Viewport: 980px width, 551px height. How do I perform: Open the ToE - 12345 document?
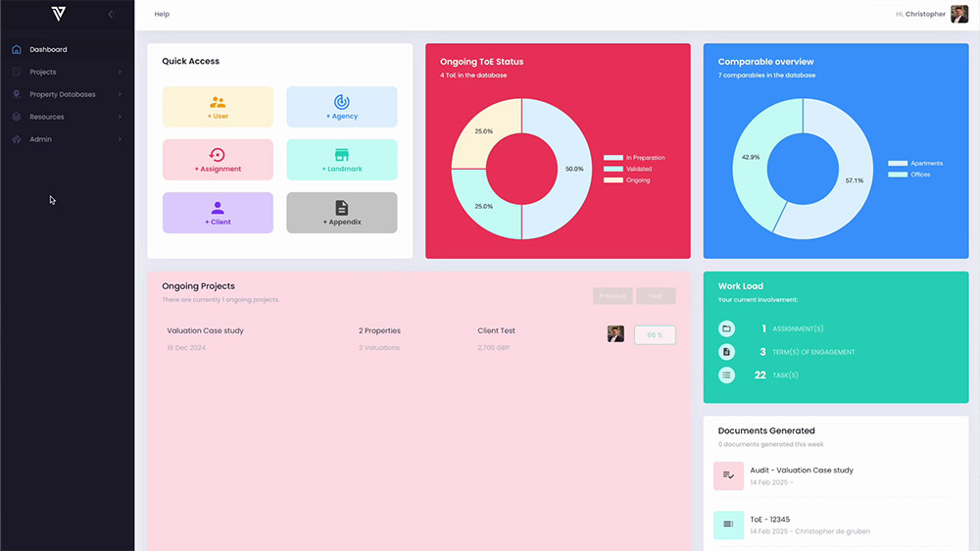click(x=769, y=520)
